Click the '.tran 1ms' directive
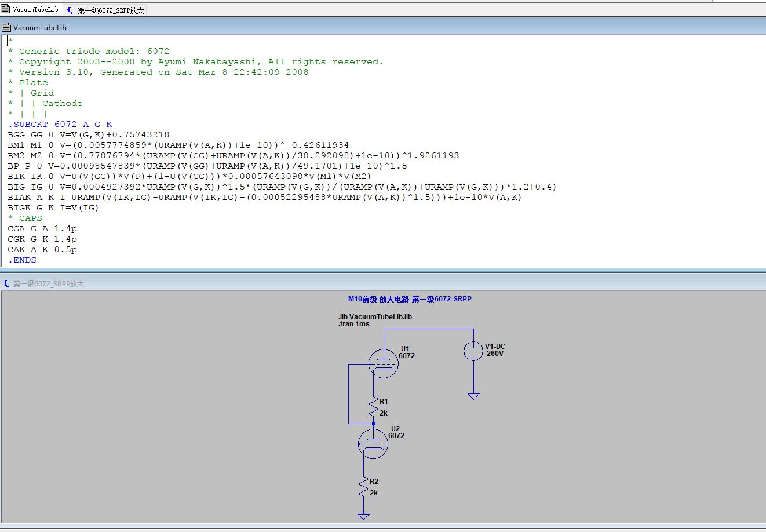Screen dimensions: 766x532 (x=353, y=324)
